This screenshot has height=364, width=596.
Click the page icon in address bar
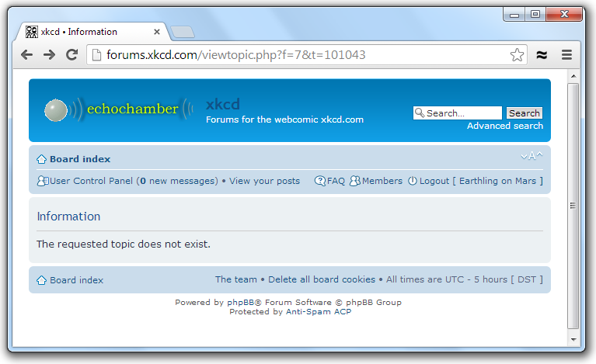point(96,55)
